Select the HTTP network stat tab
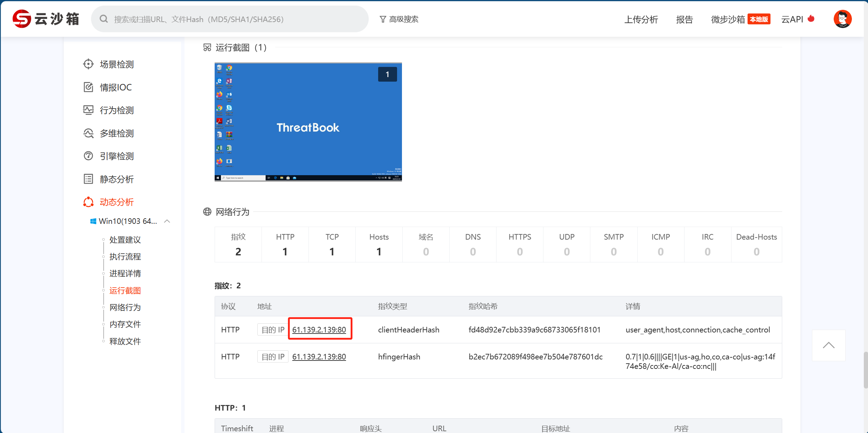The height and width of the screenshot is (433, 868). 285,244
